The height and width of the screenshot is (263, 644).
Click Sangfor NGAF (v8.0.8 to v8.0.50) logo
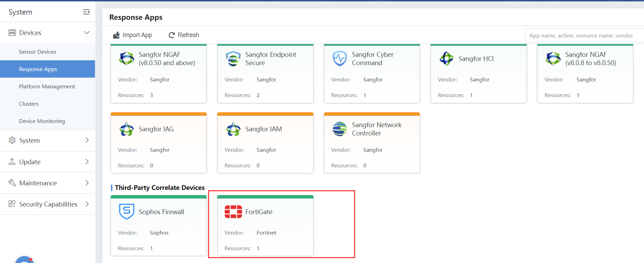tap(553, 59)
